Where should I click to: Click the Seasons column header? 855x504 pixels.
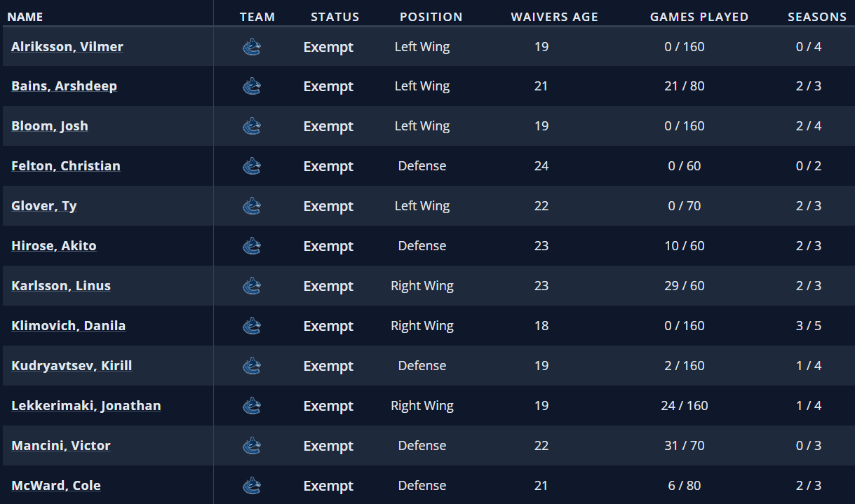click(816, 17)
